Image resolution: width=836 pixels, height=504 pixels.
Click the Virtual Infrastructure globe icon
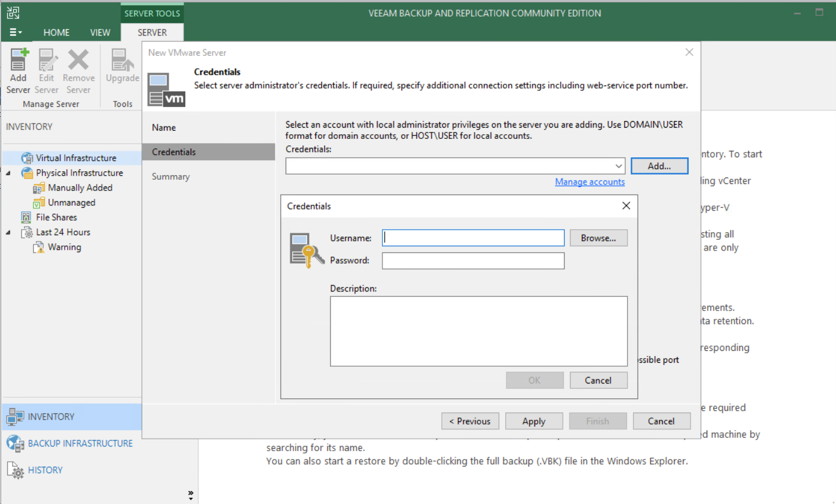(x=27, y=158)
